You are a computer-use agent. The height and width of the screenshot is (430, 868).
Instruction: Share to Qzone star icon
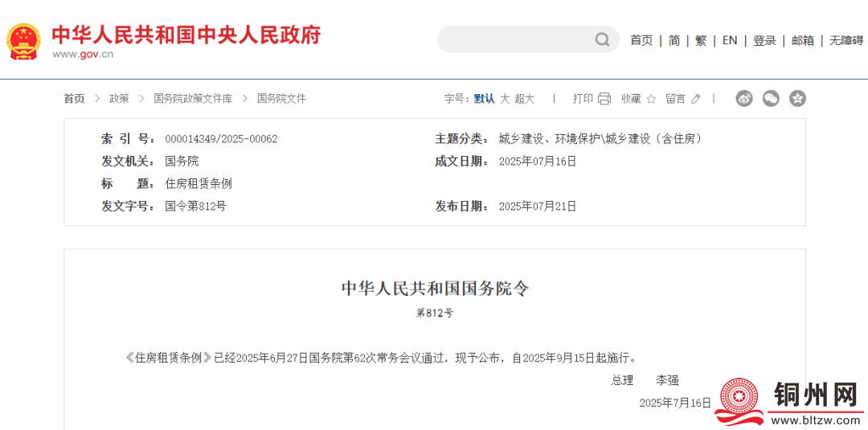click(x=797, y=99)
